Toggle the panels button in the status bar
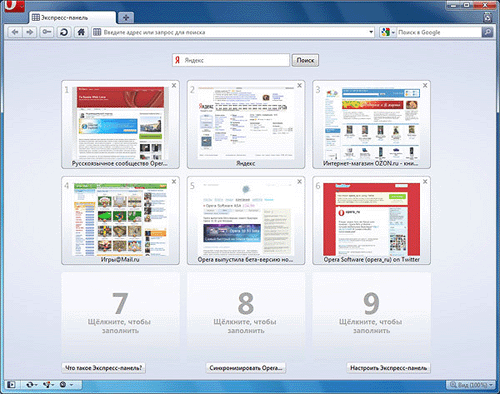This screenshot has height=394, width=500. tap(11, 385)
